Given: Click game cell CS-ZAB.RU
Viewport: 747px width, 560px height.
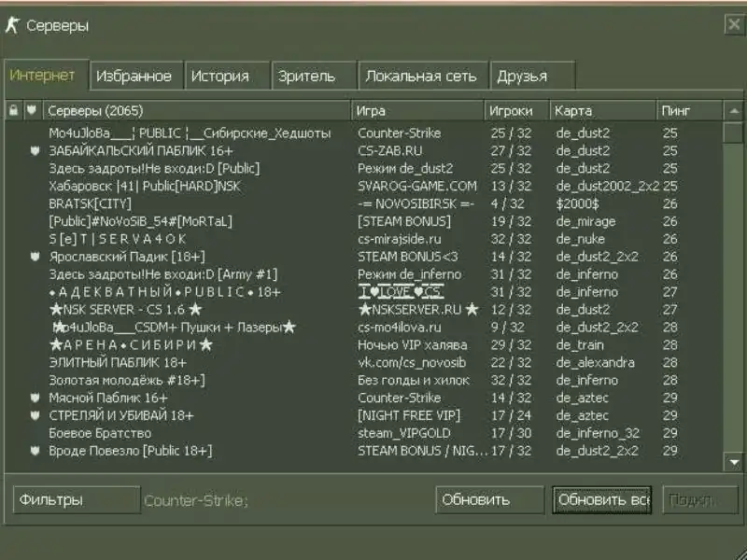Looking at the screenshot, I should tap(389, 151).
